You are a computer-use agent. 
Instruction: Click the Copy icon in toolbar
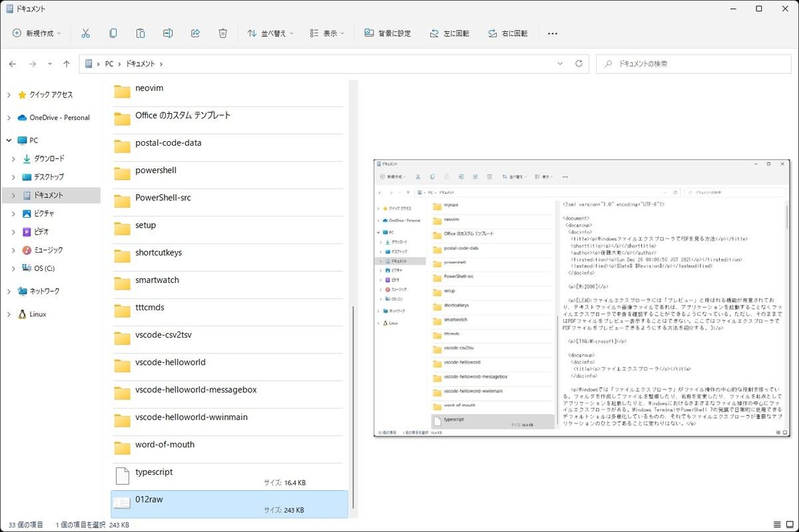coord(113,33)
